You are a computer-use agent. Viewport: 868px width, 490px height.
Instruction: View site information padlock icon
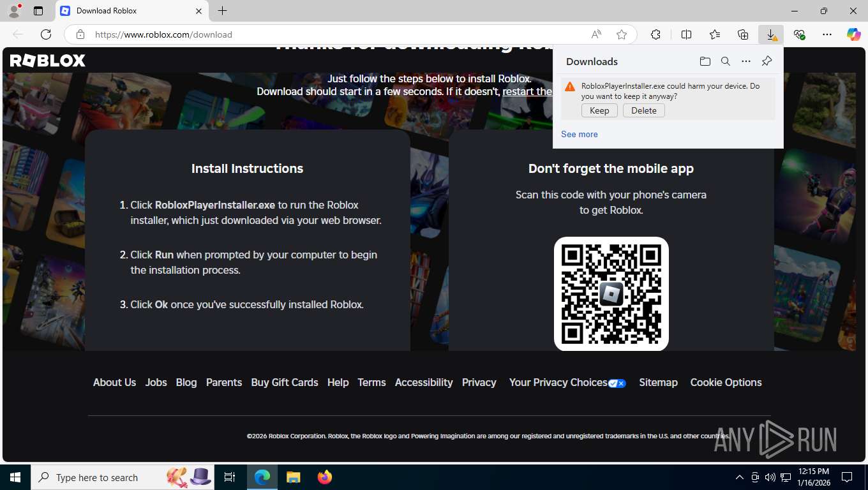pyautogui.click(x=80, y=34)
